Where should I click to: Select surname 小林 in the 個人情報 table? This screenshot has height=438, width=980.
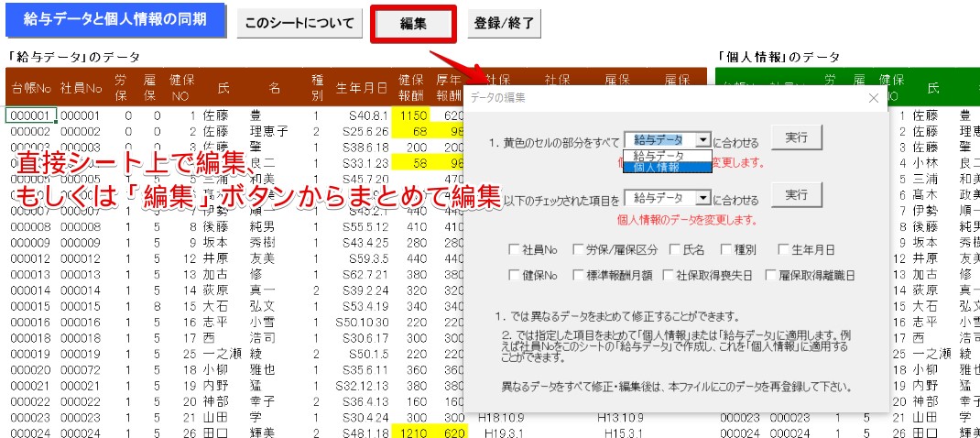tap(926, 163)
